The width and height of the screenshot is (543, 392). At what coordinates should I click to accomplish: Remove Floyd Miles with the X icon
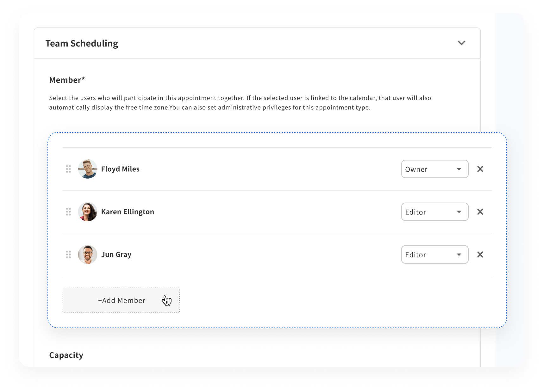pos(480,169)
